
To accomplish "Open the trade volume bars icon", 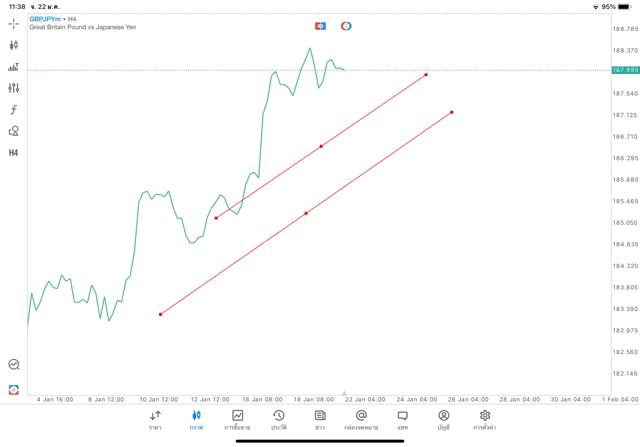I will point(14,67).
